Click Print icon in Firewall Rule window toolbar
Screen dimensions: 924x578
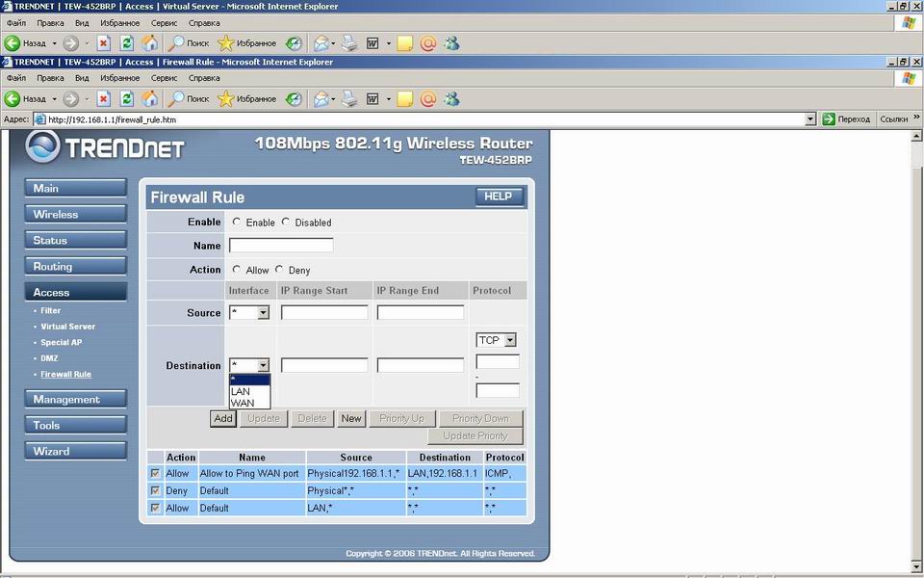[x=349, y=99]
